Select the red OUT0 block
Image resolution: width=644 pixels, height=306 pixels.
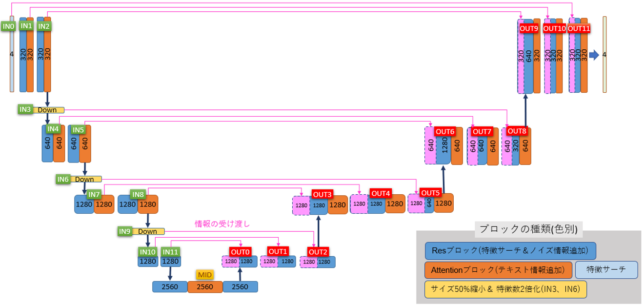point(240,251)
